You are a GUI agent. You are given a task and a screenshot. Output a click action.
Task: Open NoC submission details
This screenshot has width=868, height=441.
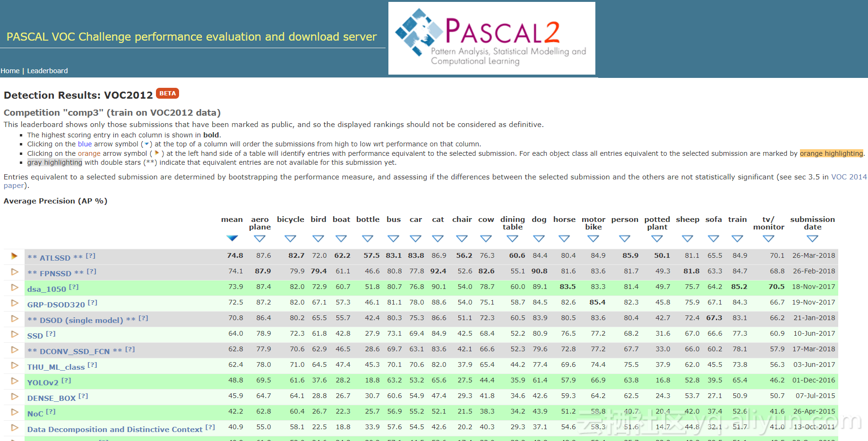coord(35,414)
